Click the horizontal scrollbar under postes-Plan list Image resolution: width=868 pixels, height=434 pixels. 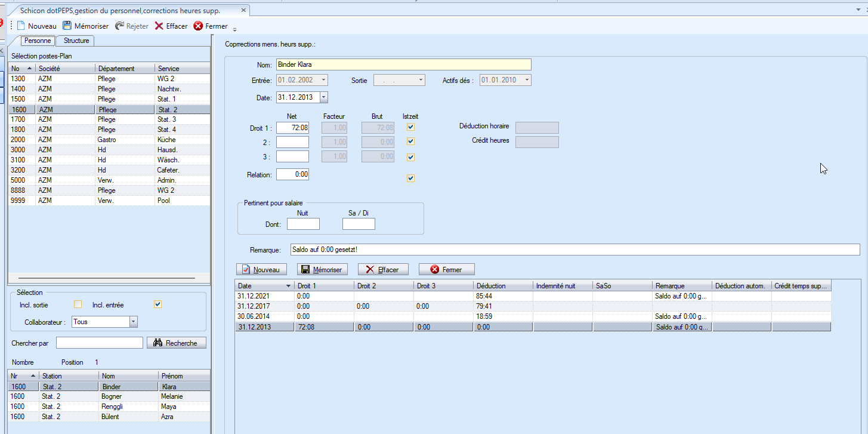107,278
